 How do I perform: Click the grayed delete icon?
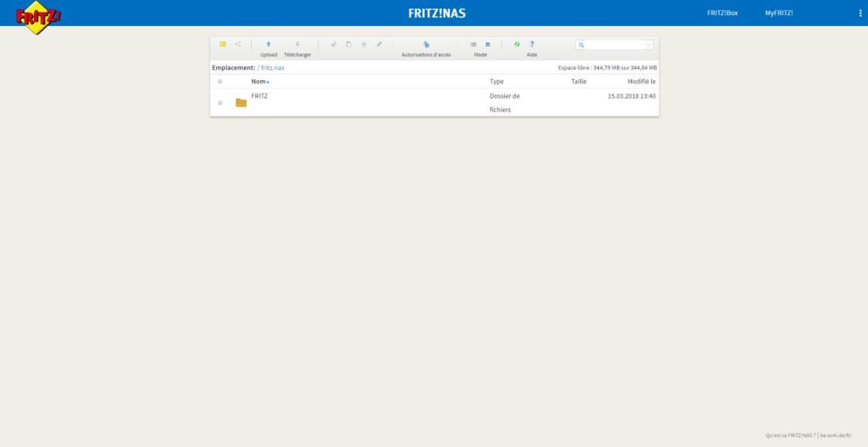point(364,44)
